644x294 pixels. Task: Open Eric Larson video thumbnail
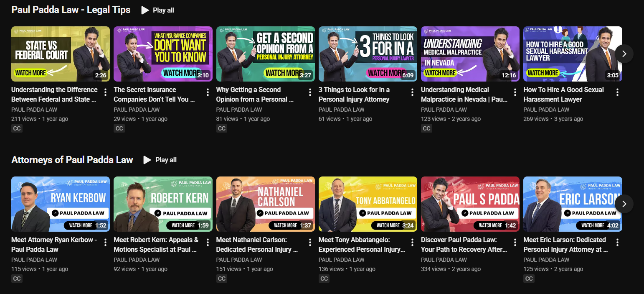[x=573, y=204]
